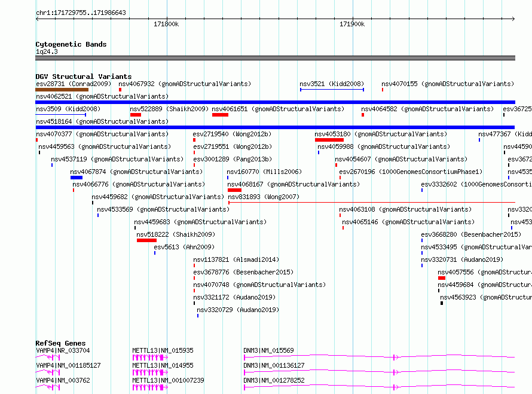Open esv2719551 (Wong2012b) label

pos(233,146)
